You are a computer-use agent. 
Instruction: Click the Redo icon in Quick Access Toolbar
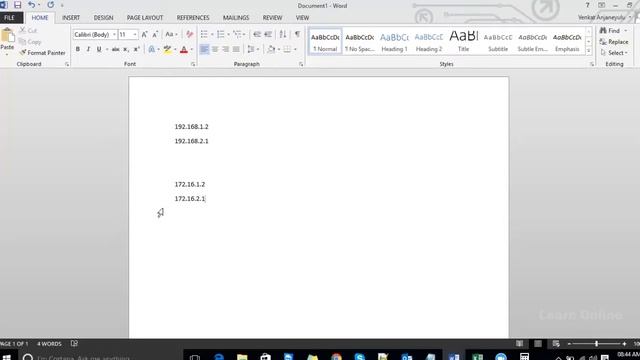pyautogui.click(x=51, y=5)
